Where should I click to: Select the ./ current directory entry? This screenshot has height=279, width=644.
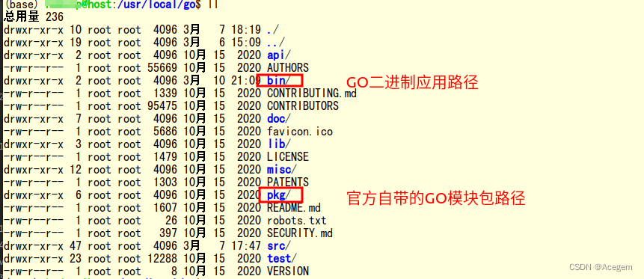pyautogui.click(x=273, y=30)
